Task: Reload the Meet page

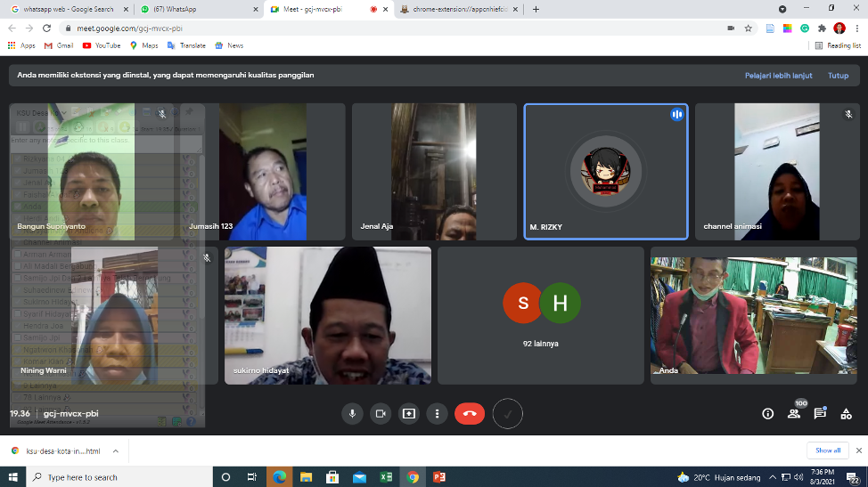Action: point(47,28)
